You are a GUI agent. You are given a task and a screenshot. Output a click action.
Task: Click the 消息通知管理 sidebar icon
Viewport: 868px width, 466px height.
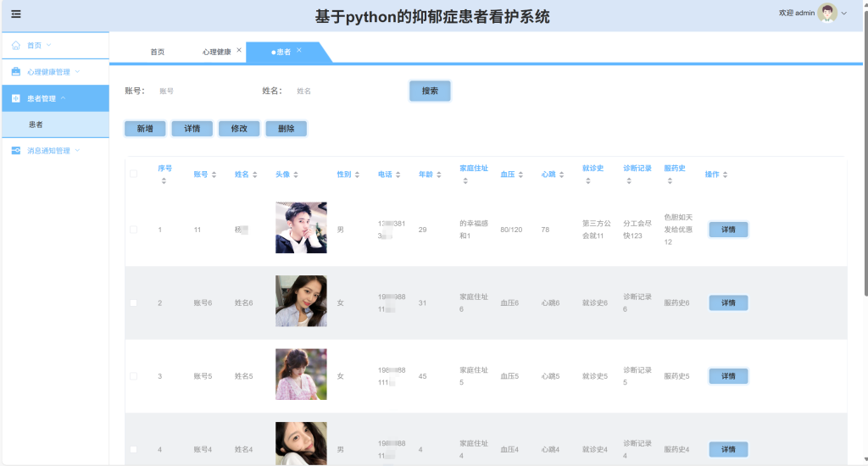coord(16,151)
